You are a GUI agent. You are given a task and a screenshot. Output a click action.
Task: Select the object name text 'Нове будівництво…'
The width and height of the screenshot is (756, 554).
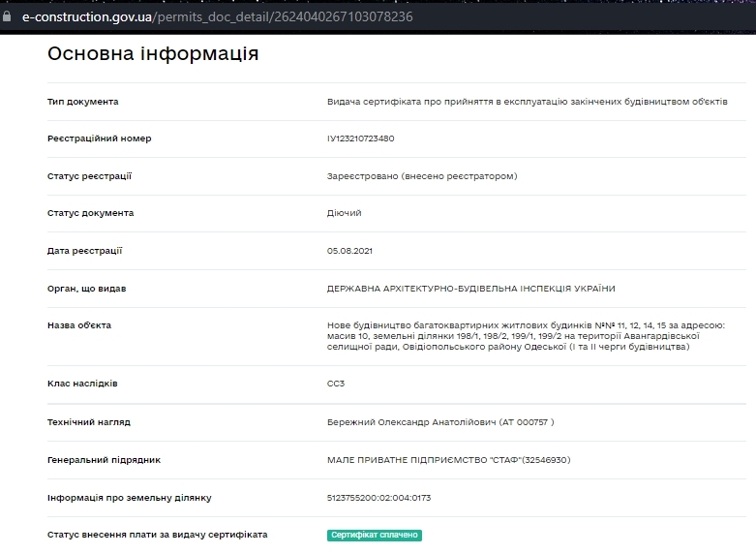526,336
